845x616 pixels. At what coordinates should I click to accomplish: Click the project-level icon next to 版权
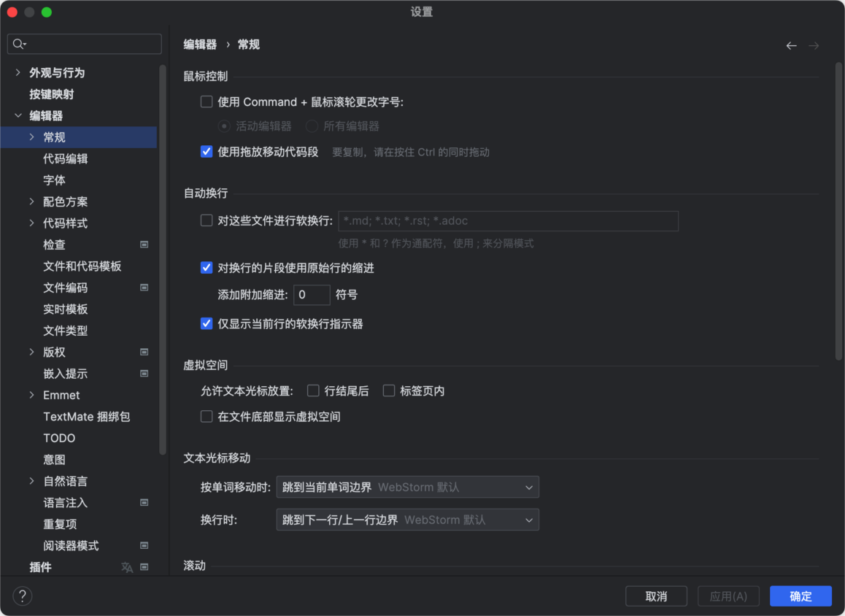point(144,352)
